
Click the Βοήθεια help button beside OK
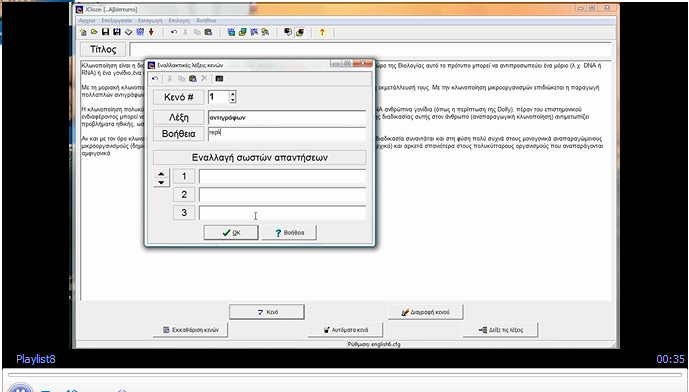pyautogui.click(x=289, y=233)
